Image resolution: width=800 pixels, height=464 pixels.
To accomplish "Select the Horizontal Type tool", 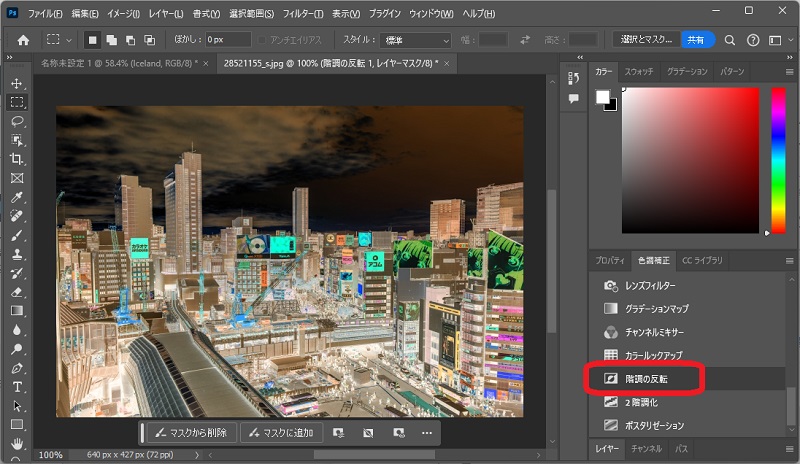I will point(17,387).
